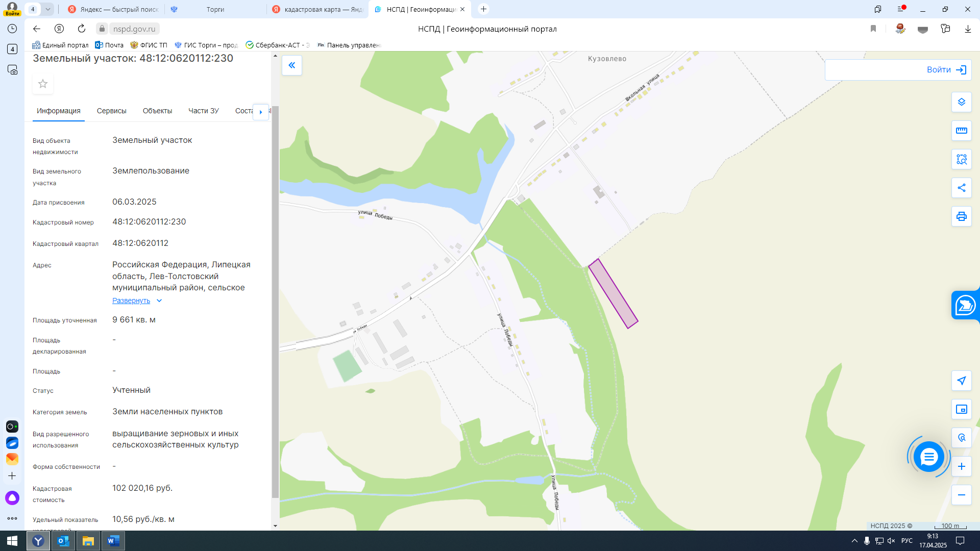Open the browser profile avatar
The image size is (980, 551).
12,9
